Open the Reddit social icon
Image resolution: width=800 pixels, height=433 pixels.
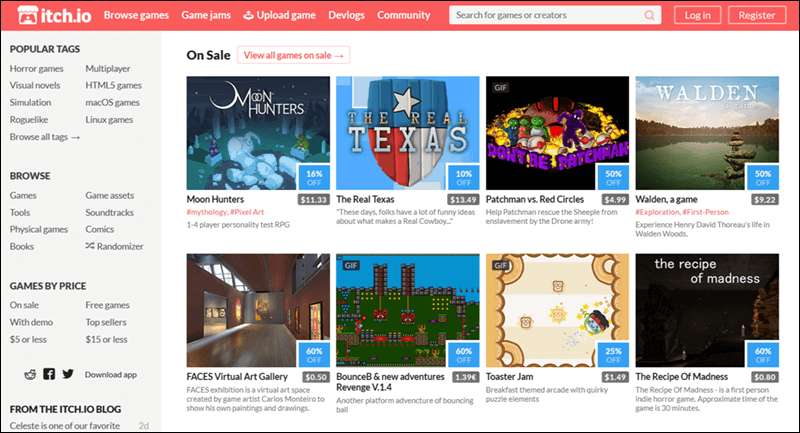(31, 374)
